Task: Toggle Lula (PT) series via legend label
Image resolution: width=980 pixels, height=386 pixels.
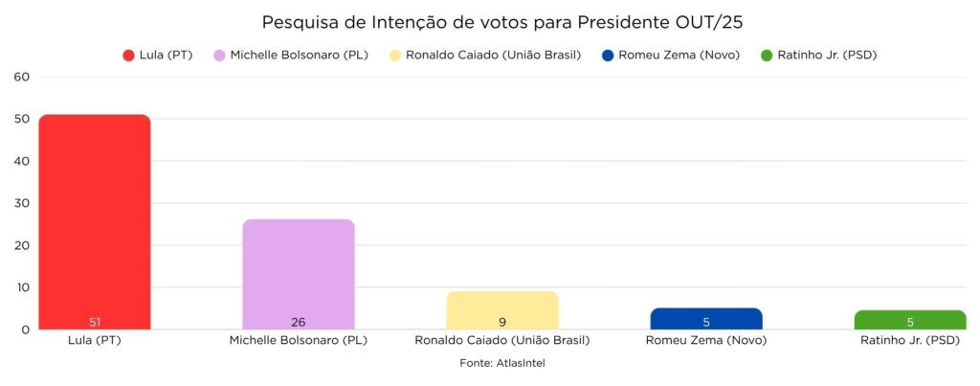Action: pos(167,55)
